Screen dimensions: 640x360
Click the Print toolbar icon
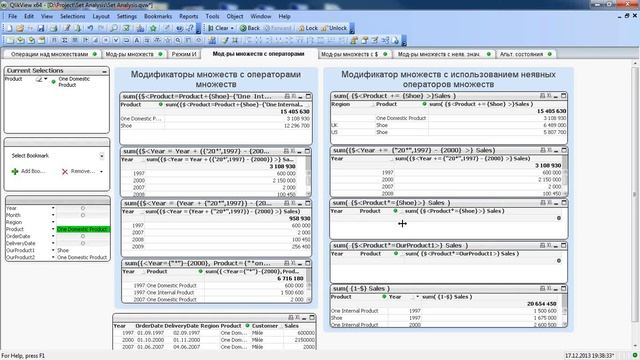pyautogui.click(x=53, y=28)
